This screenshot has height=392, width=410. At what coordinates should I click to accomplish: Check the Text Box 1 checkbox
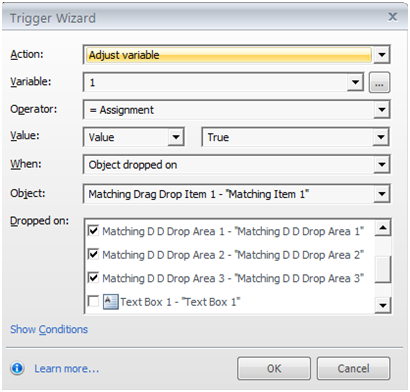pyautogui.click(x=93, y=301)
